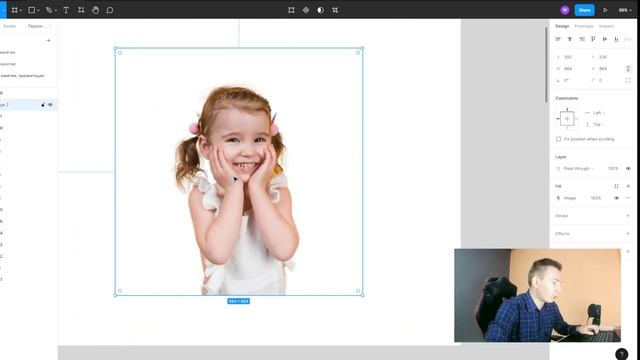640x360 pixels.
Task: Align selection to the right
Action: pos(582,39)
